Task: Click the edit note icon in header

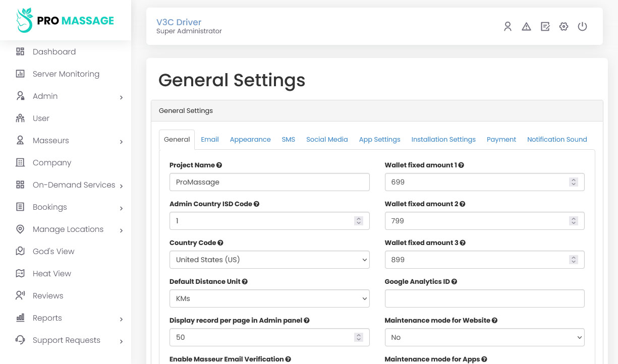Action: (545, 27)
